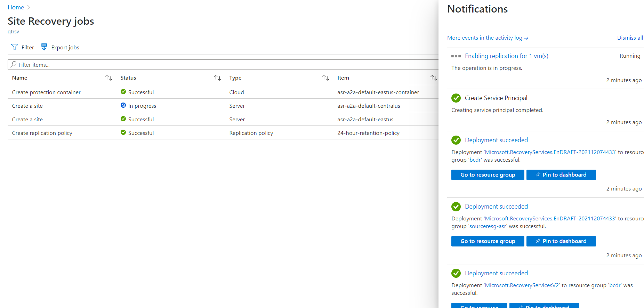Click the In progress status icon
This screenshot has height=308, width=644.
coord(123,105)
